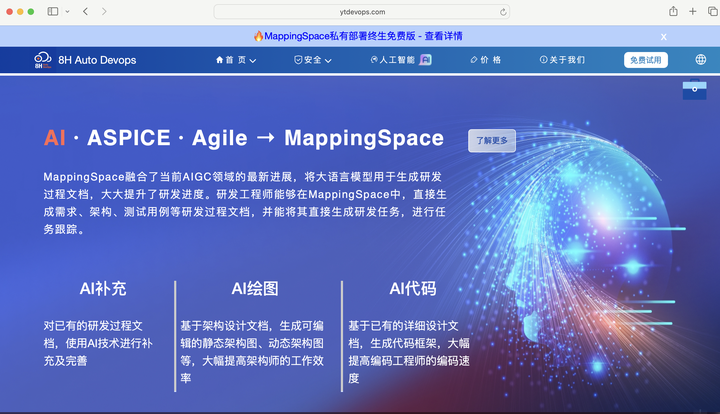This screenshot has height=414, width=720.
Task: Click the ytdevops.com address bar
Action: coord(362,12)
